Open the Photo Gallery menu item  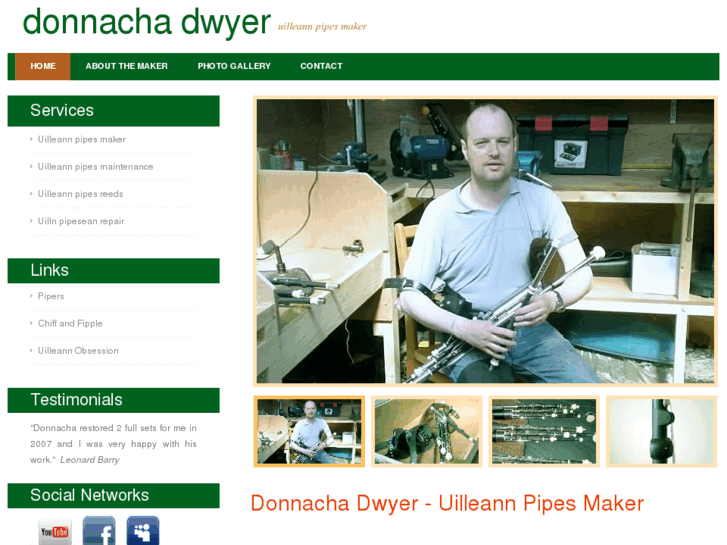[234, 66]
